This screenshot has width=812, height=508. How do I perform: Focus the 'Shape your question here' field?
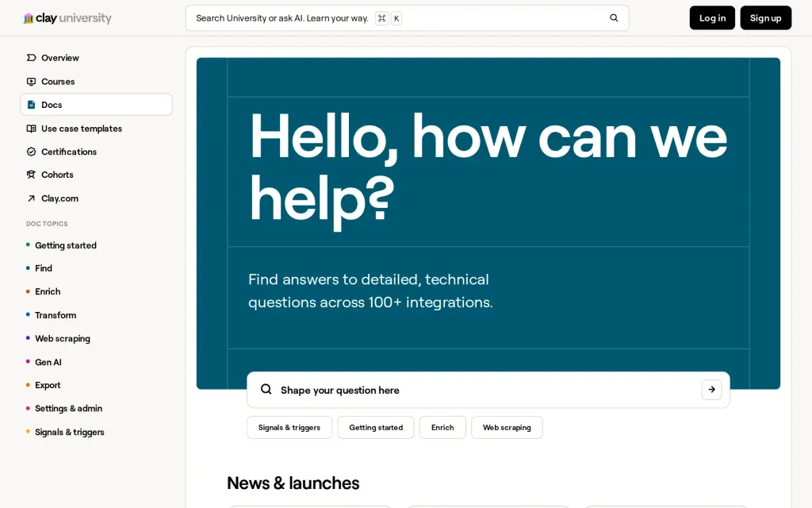pyautogui.click(x=488, y=390)
